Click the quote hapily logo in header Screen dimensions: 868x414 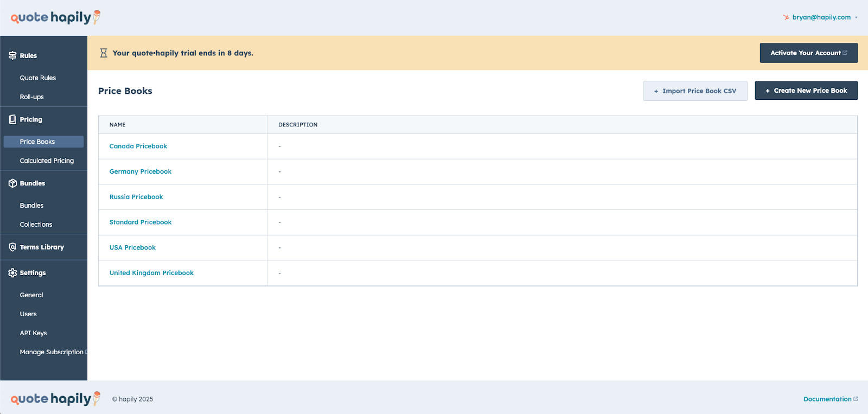click(x=55, y=17)
